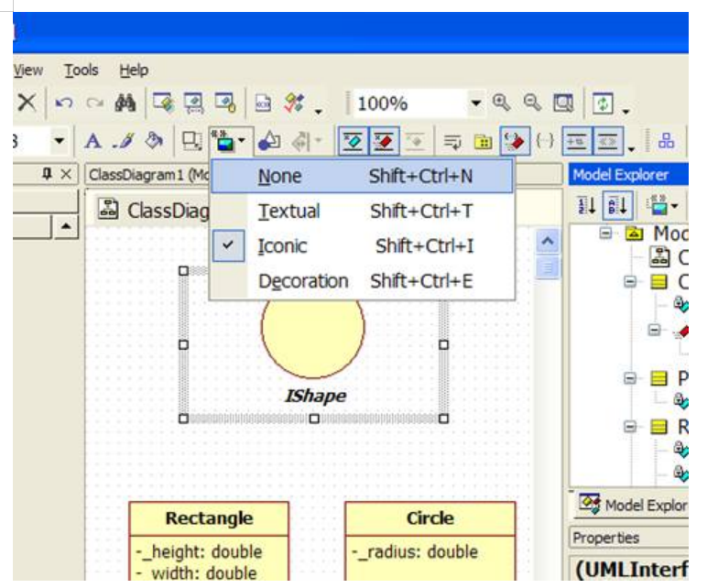Click the stereotype display image icon
707x588 pixels.
point(223,141)
